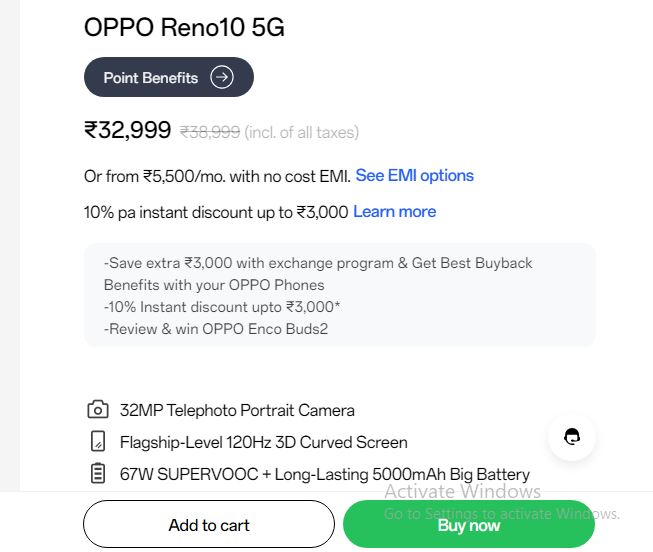Click the Review & win OPPO Enco Buds2 offer
Screen dimensions: 653x552
216,329
